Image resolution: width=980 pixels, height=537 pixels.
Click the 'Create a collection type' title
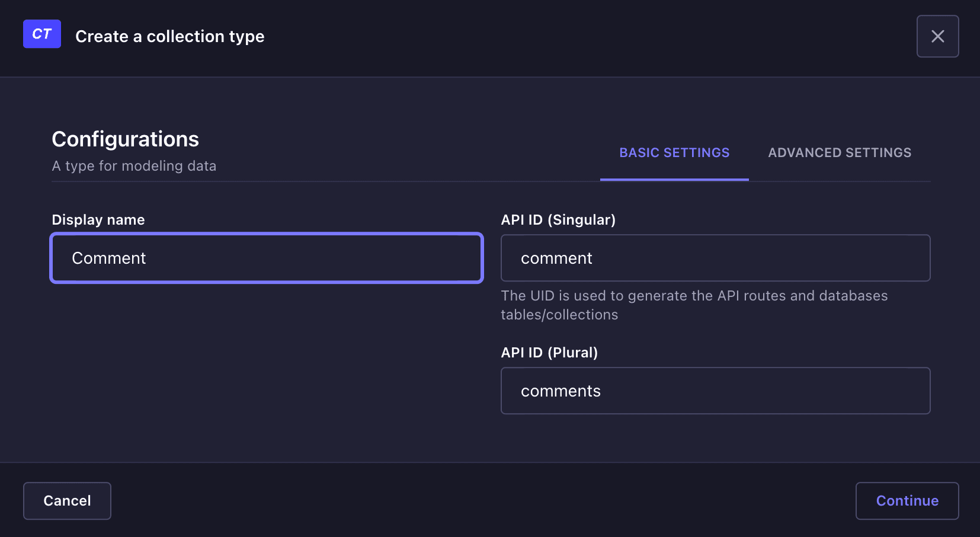169,37
